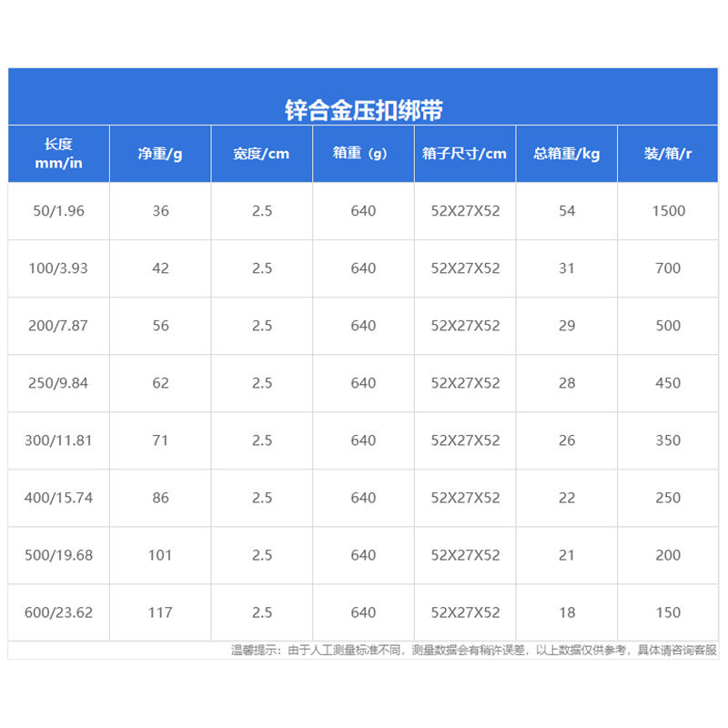Click pack quantity 250 in the 400/15.74 row
Image resolution: width=728 pixels, height=728 pixels.
668,498
